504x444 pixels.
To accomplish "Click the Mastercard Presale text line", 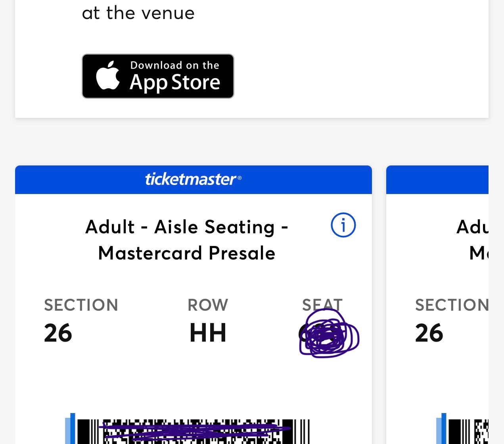I will pos(186,253).
